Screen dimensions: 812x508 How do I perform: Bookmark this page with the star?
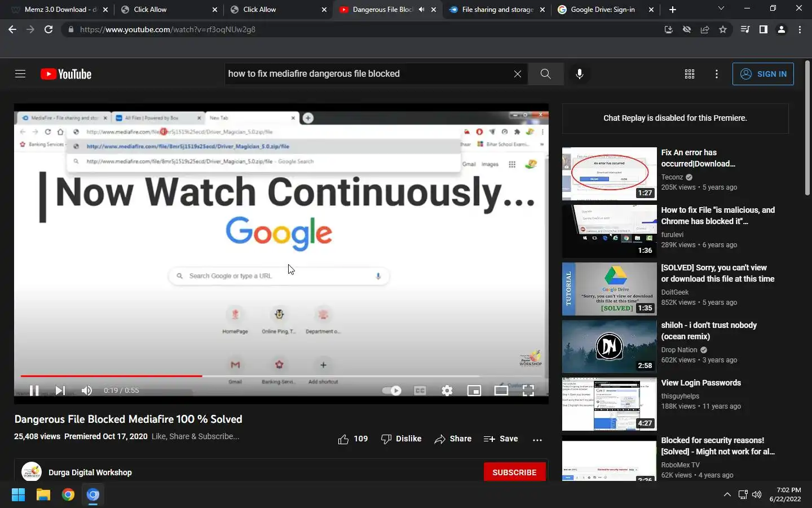(723, 29)
